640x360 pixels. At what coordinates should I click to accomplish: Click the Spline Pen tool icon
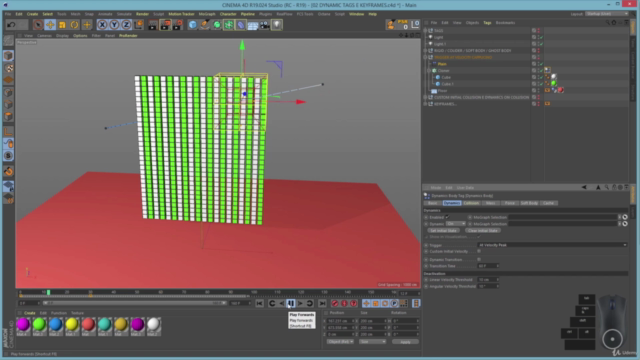[x=204, y=25]
